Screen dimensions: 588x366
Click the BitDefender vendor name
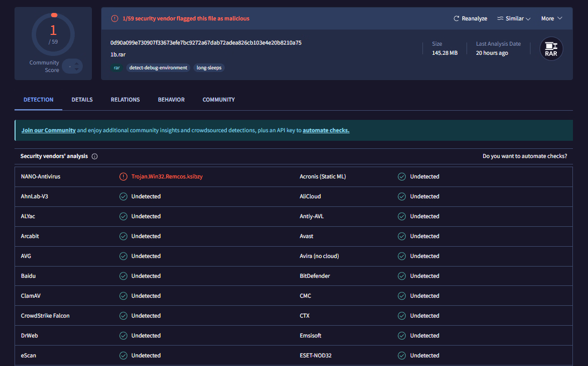click(x=315, y=276)
